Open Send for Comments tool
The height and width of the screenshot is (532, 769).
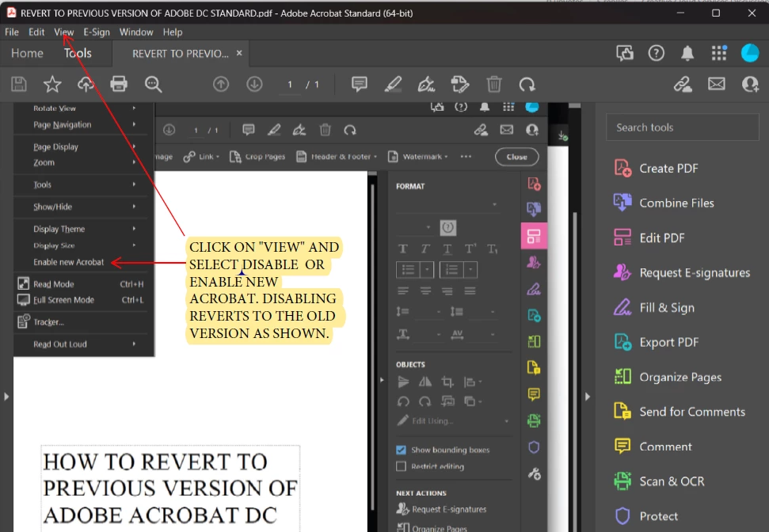pos(680,412)
